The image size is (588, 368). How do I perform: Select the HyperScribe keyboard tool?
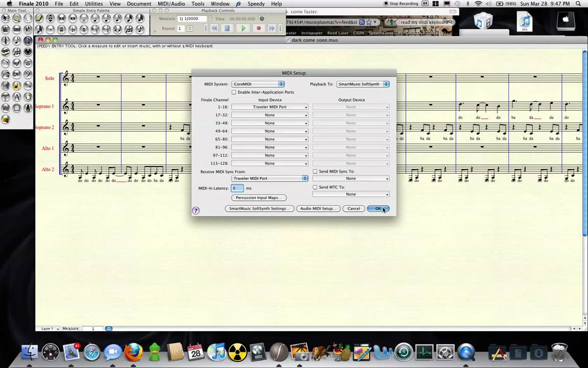point(6,52)
